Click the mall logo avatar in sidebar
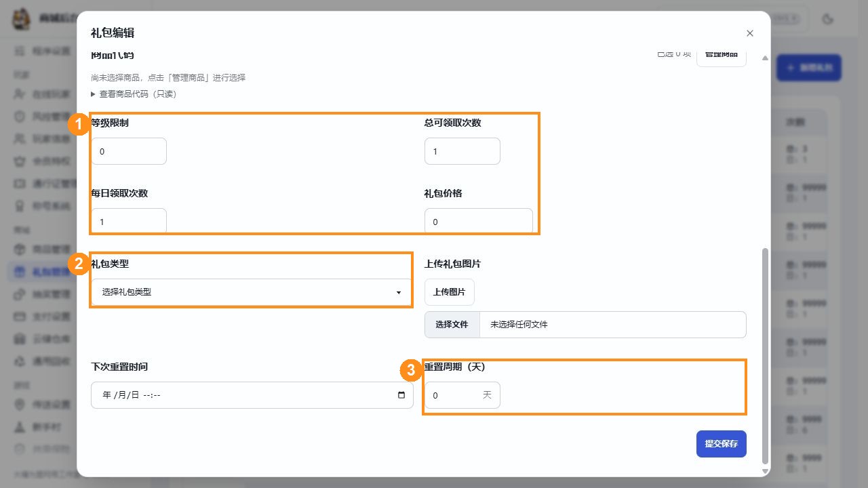The height and width of the screenshot is (488, 868). [22, 19]
